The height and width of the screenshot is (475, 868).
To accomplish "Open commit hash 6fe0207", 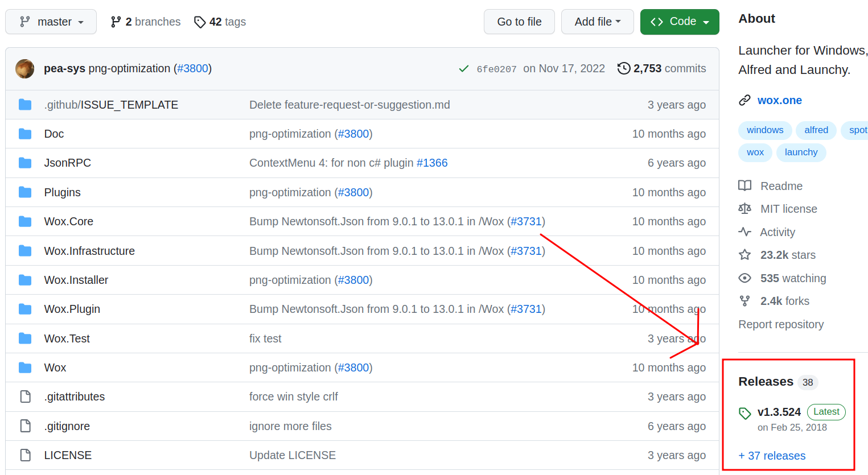I will pyautogui.click(x=496, y=69).
